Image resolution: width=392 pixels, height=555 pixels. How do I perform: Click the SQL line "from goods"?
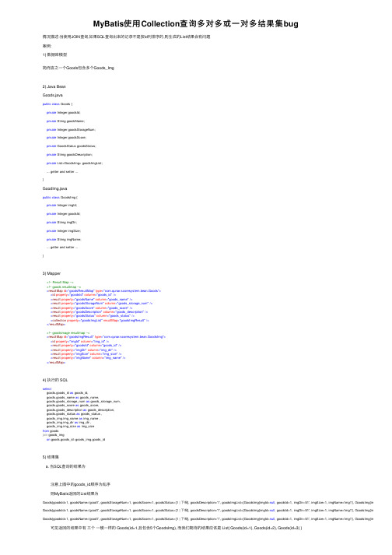pyautogui.click(x=51, y=431)
